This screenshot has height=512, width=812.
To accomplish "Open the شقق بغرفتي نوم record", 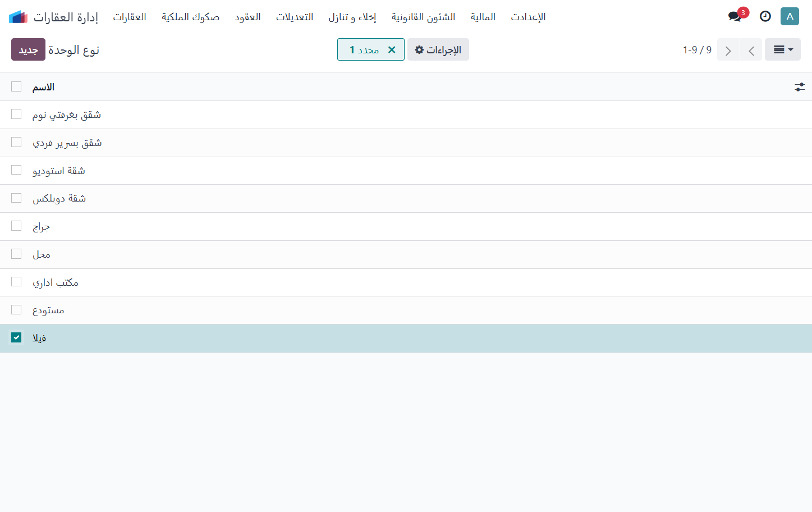I will point(67,115).
